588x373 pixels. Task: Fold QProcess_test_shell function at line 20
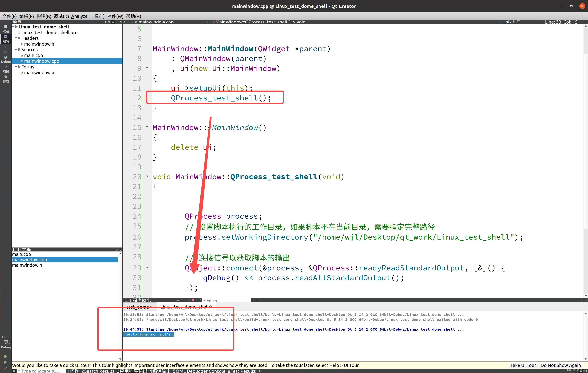click(147, 176)
